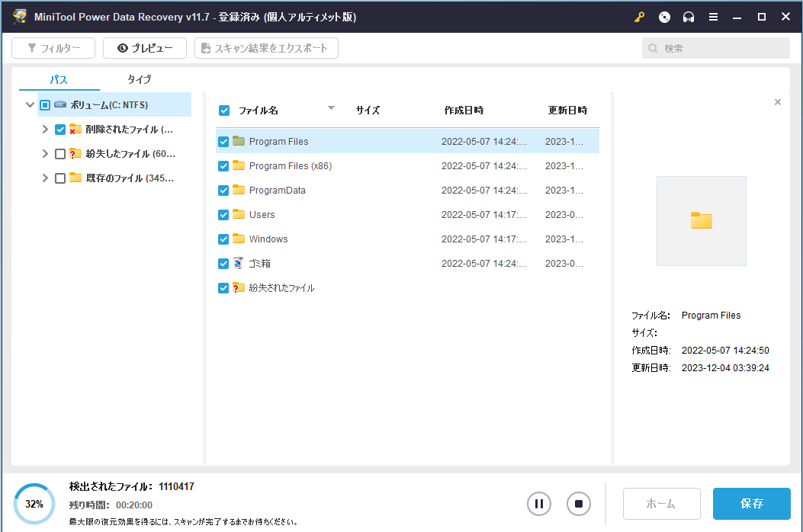Switch to the タイプ tab
This screenshot has width=803, height=532.
(x=140, y=79)
